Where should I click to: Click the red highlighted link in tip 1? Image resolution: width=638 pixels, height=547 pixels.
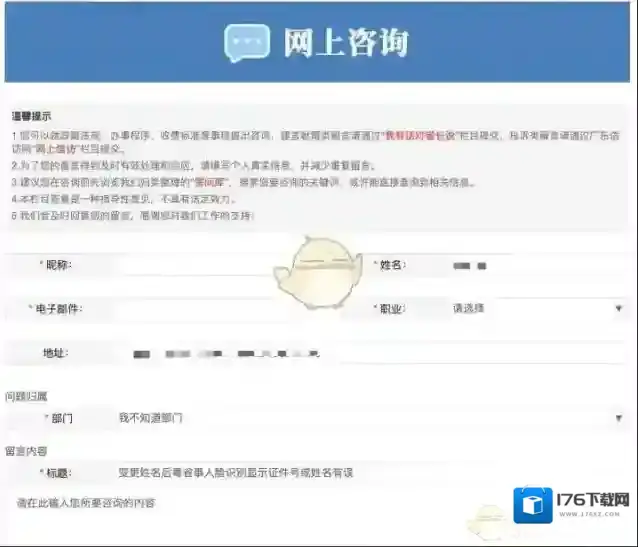coord(420,136)
